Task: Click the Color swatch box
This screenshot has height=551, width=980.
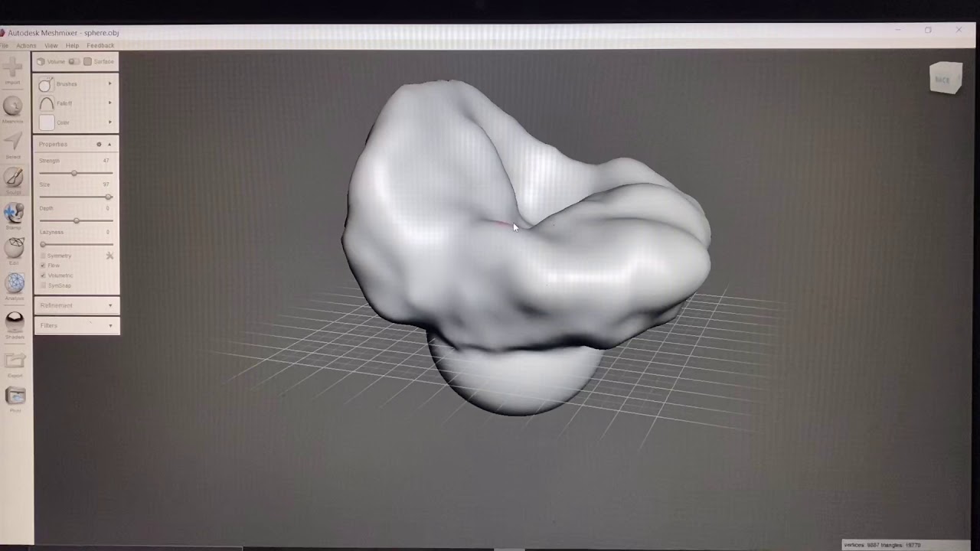Action: (47, 122)
